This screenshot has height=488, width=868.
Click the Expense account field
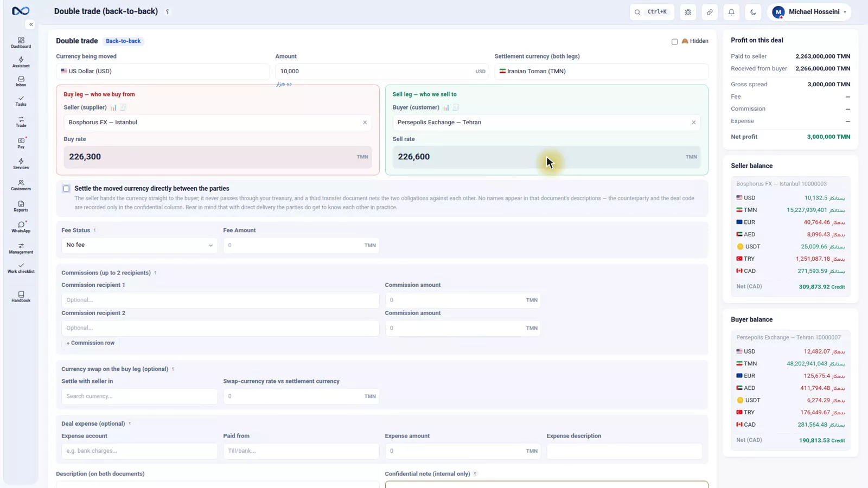pos(139,451)
